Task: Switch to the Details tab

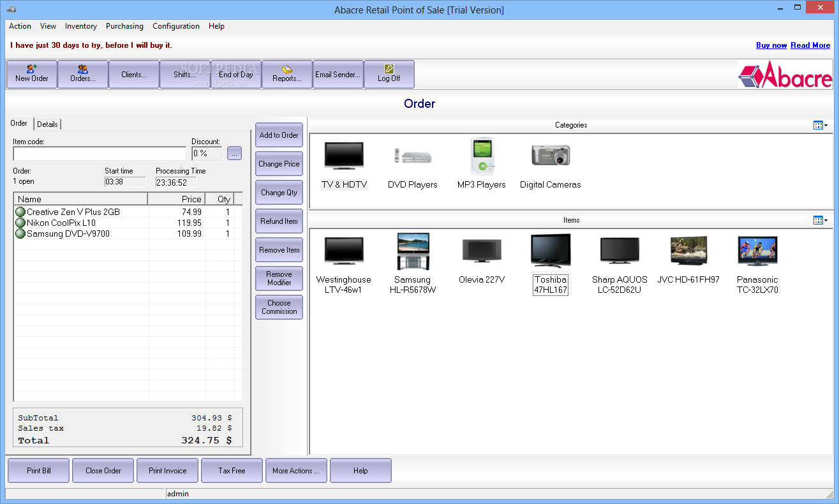Action: coord(47,124)
